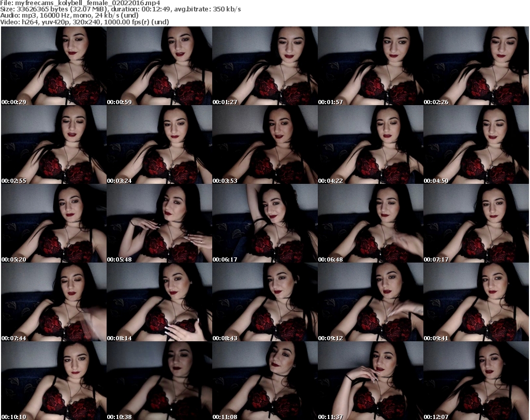Viewport: 530px width, 420px height.
Task: Open the thumbnail stamped 00:08:14
Action: (x=159, y=302)
